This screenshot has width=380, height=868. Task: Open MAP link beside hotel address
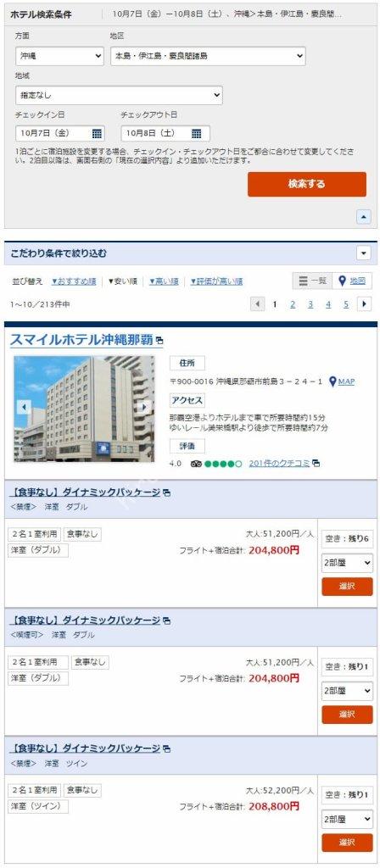tap(342, 381)
